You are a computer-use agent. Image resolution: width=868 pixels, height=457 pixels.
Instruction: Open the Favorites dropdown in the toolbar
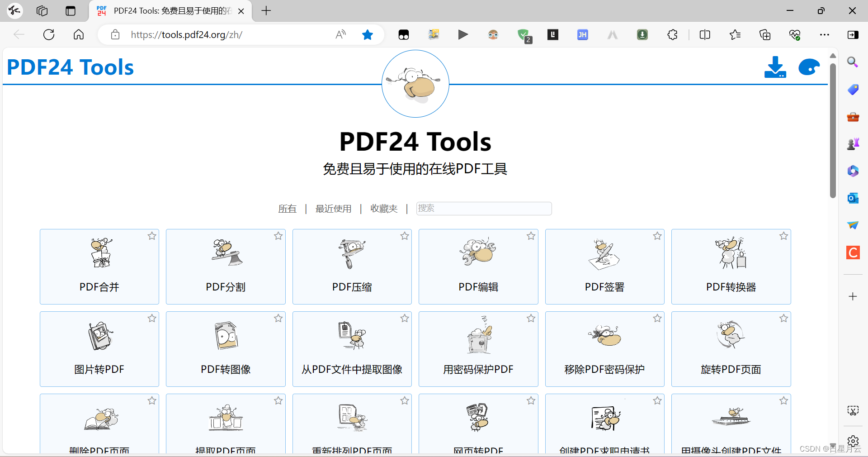(x=735, y=34)
